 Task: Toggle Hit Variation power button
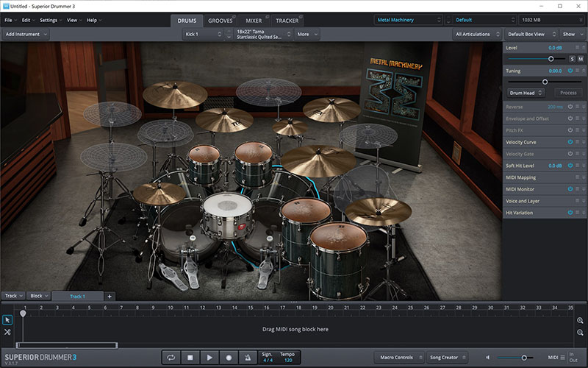point(570,213)
